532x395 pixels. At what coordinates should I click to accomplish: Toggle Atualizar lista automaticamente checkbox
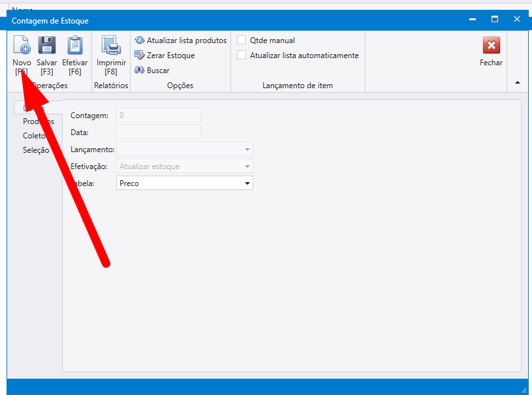[x=242, y=55]
